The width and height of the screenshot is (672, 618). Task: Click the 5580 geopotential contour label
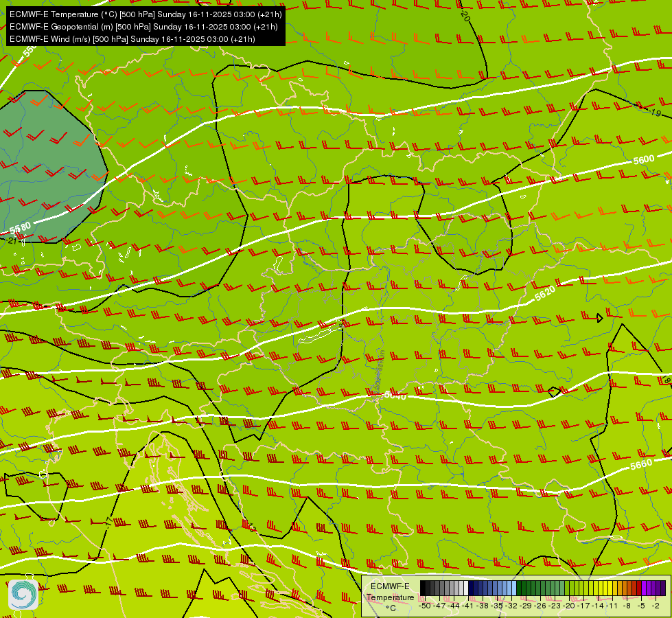pyautogui.click(x=20, y=228)
